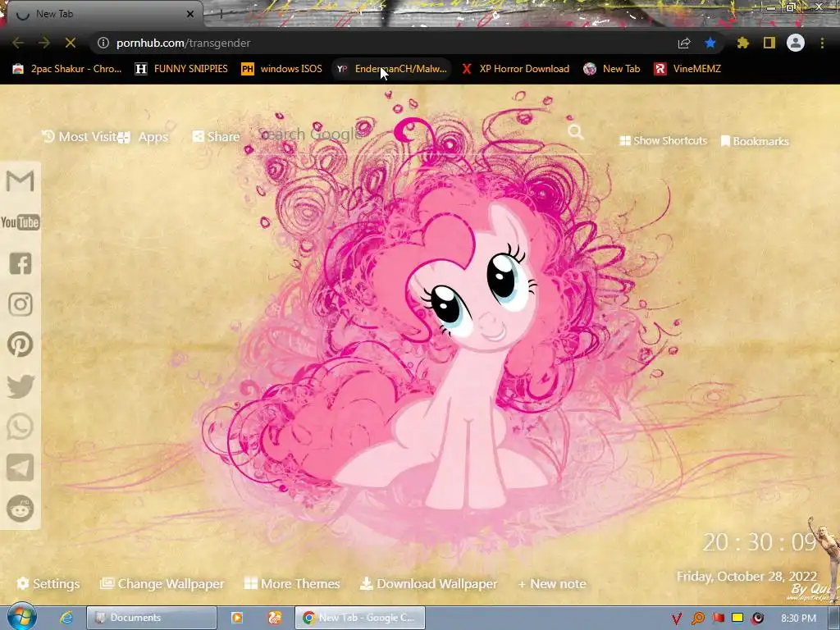
Task: Click the red V system tray icon
Action: pyautogui.click(x=677, y=619)
